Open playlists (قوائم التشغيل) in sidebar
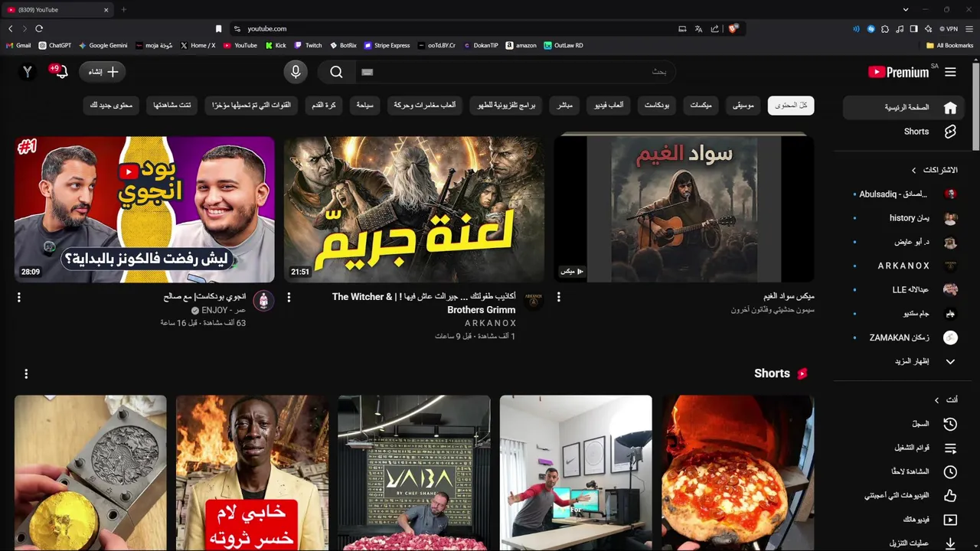 click(904, 448)
